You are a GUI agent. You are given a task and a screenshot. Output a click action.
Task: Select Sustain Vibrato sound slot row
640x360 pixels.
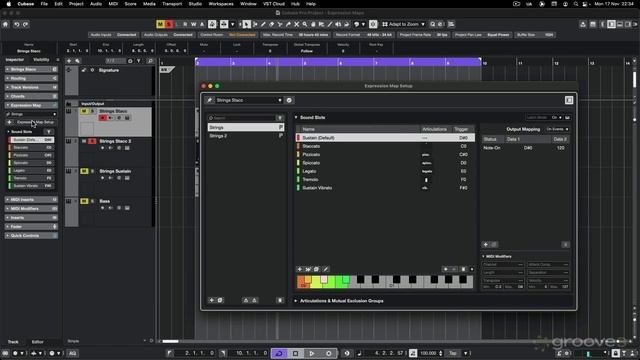[385, 188]
